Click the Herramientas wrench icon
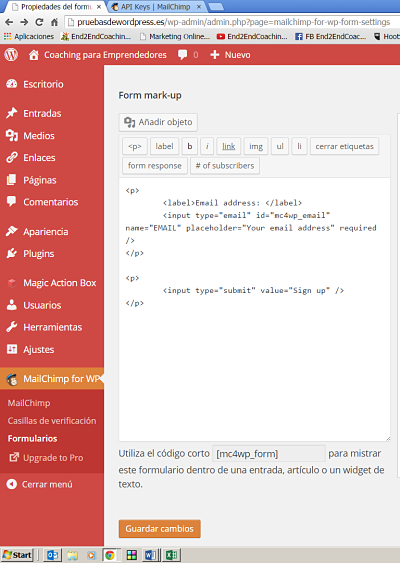Image resolution: width=400 pixels, height=563 pixels. [11, 327]
